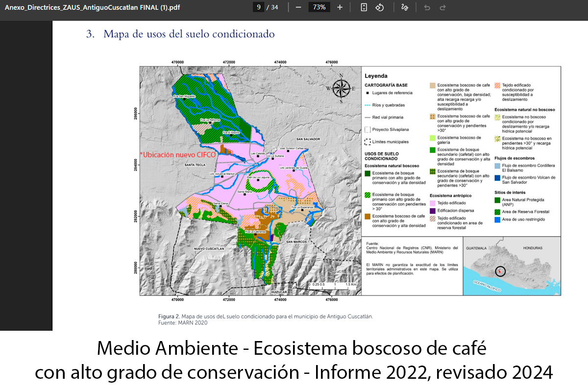Rotate the PDF page with the rotate icon

pyautogui.click(x=379, y=7)
